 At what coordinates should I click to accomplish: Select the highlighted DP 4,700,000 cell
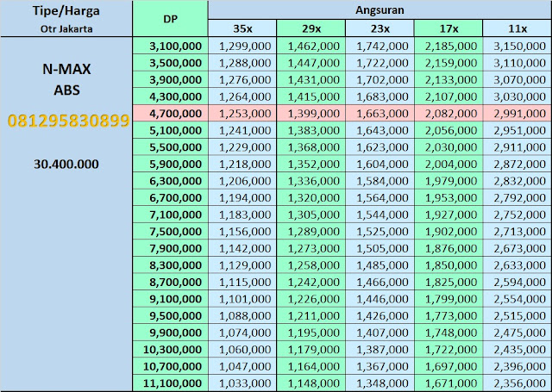171,111
